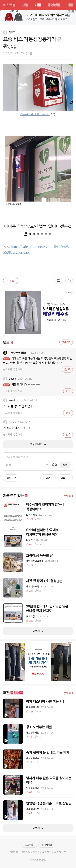The height and width of the screenshot is (868, 76).
Task: Go to next post with 다음글
Action: click(x=66, y=478)
